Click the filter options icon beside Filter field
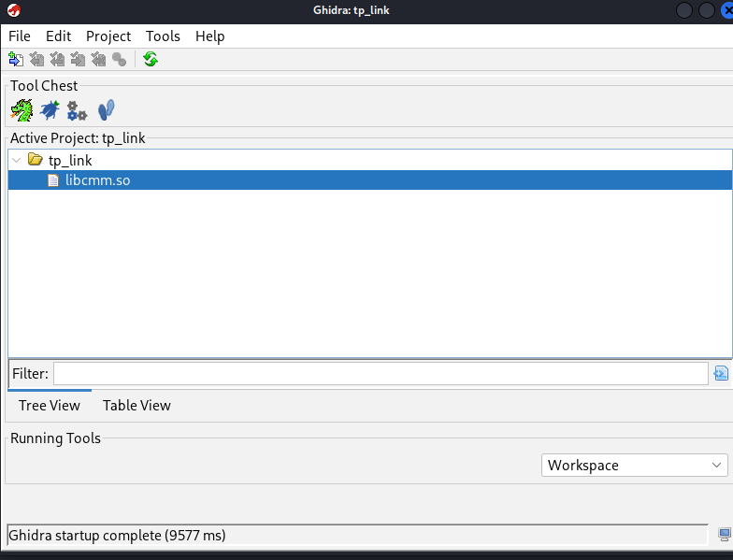Screen dimensions: 733x560 pyautogui.click(x=720, y=374)
